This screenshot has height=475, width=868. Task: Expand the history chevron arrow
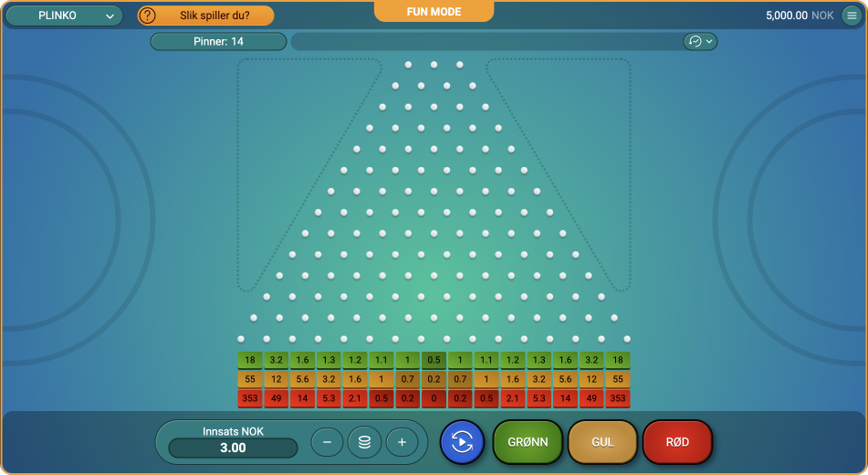709,42
